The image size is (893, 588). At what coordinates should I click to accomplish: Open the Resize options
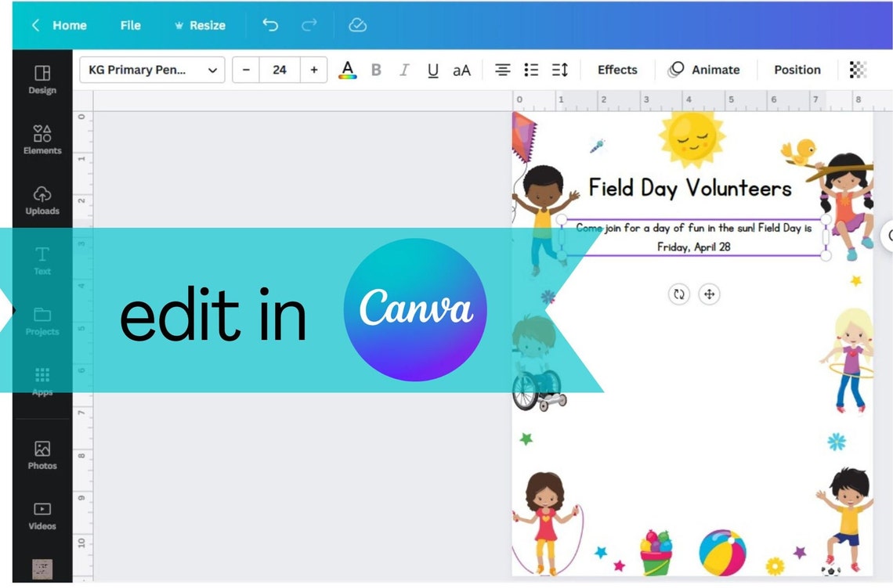tap(200, 24)
